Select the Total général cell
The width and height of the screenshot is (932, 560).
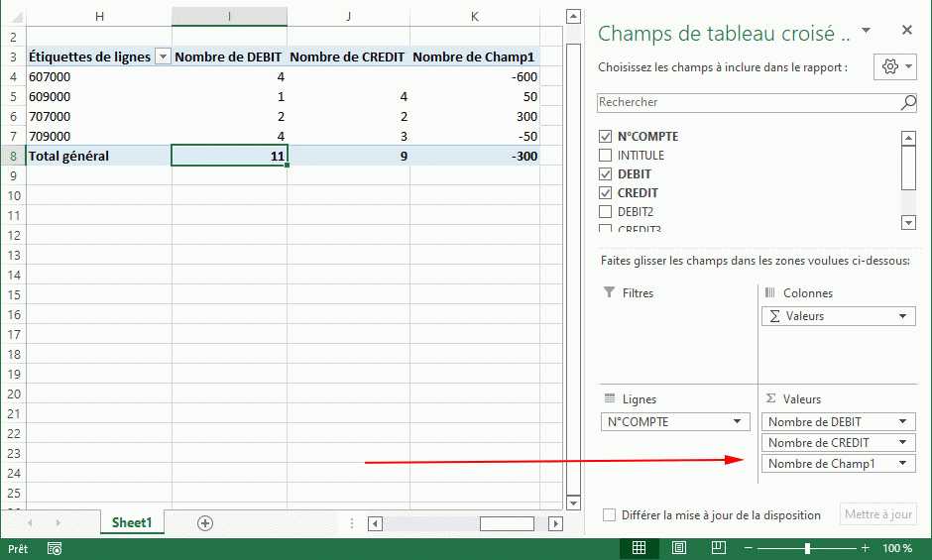click(99, 156)
